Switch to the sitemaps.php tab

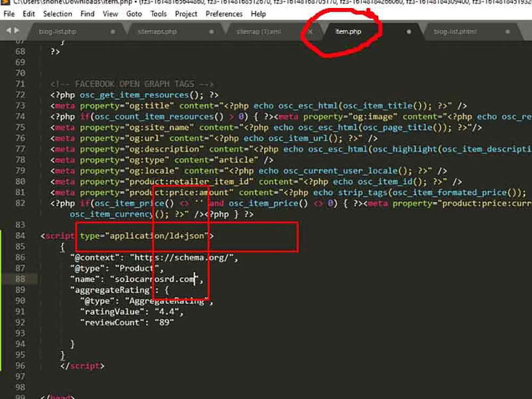click(157, 31)
